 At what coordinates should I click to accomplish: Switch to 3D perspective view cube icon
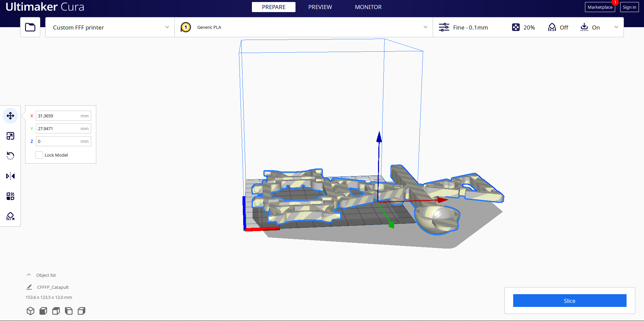pyautogui.click(x=31, y=311)
